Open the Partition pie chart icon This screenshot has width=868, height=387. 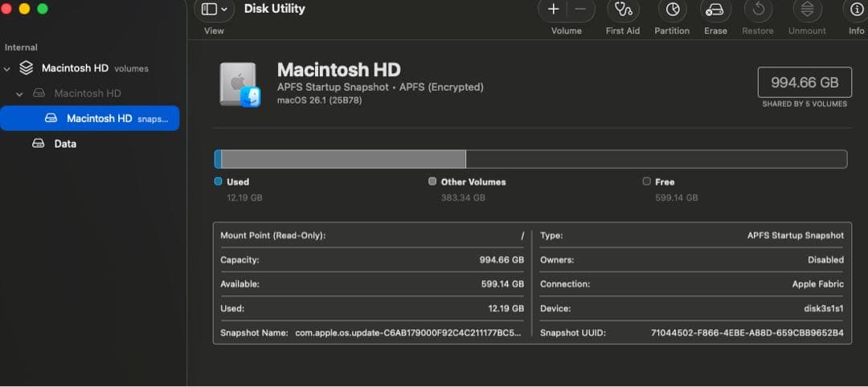click(x=672, y=10)
